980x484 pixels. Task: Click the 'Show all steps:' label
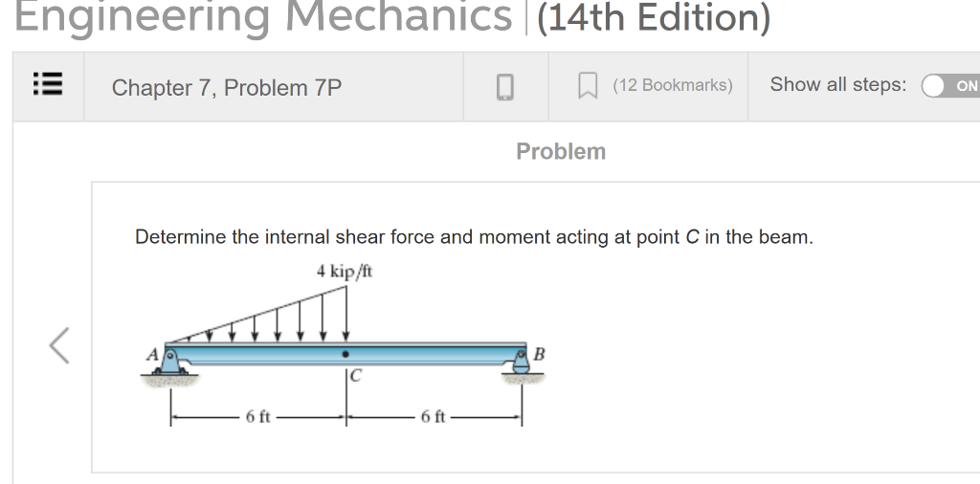click(838, 84)
